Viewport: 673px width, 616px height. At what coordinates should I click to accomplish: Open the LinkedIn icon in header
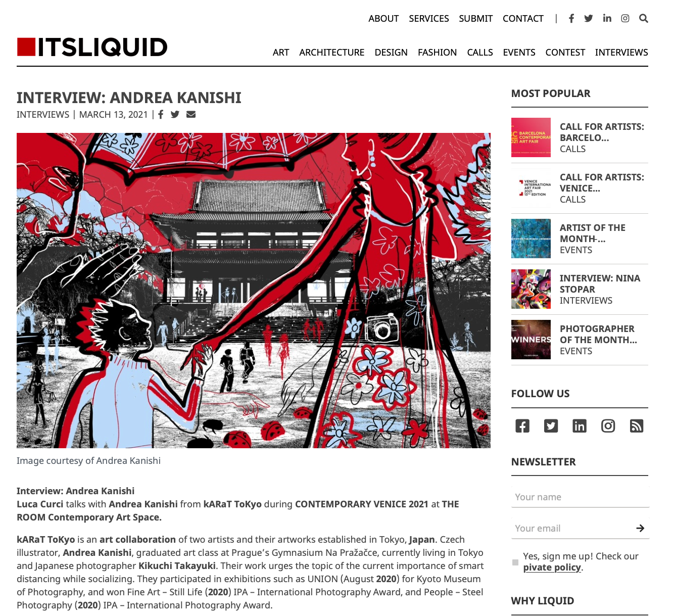coord(607,18)
